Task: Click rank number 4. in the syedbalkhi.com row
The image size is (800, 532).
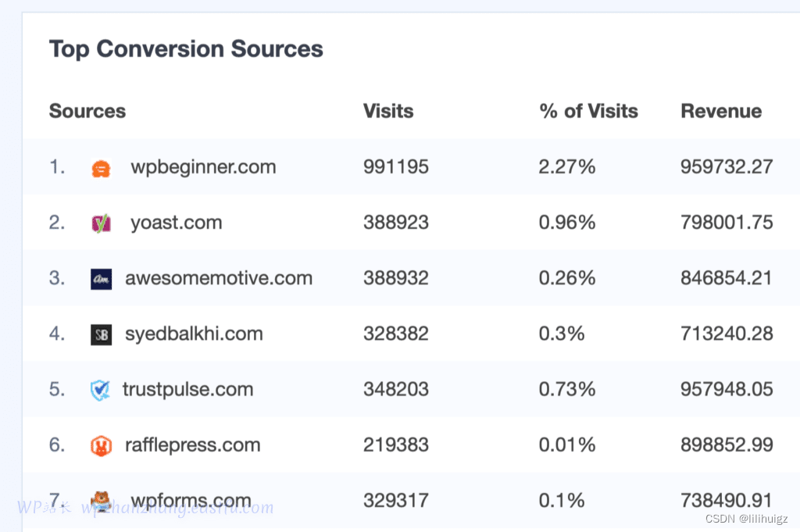Action: [57, 334]
